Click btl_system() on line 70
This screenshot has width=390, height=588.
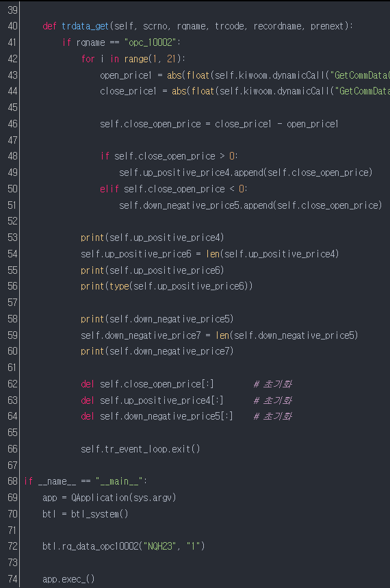pyautogui.click(x=100, y=514)
